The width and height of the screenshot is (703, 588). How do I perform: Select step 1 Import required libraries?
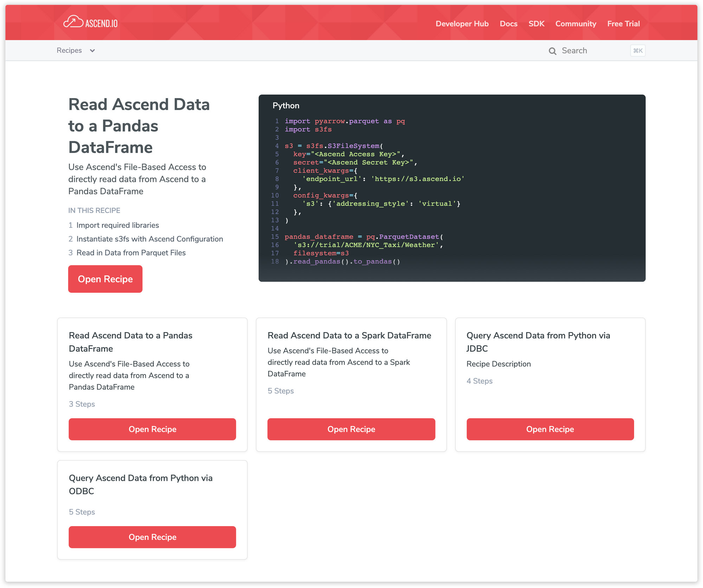[x=114, y=225]
